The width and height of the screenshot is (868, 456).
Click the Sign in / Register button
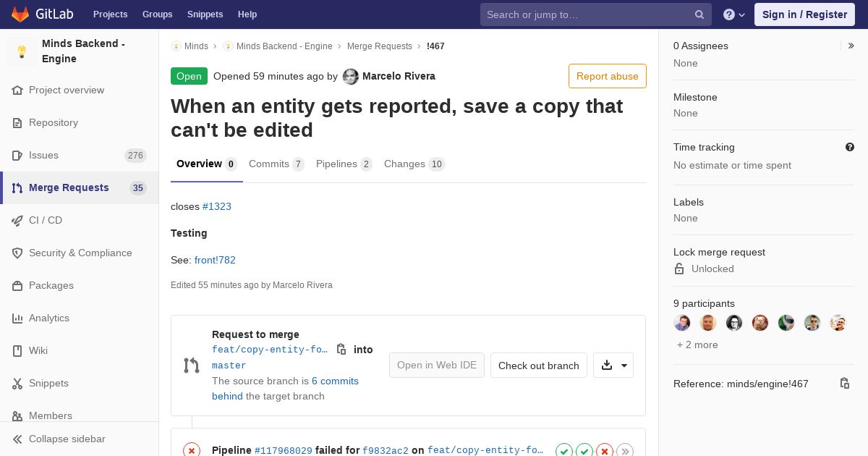[x=804, y=14]
